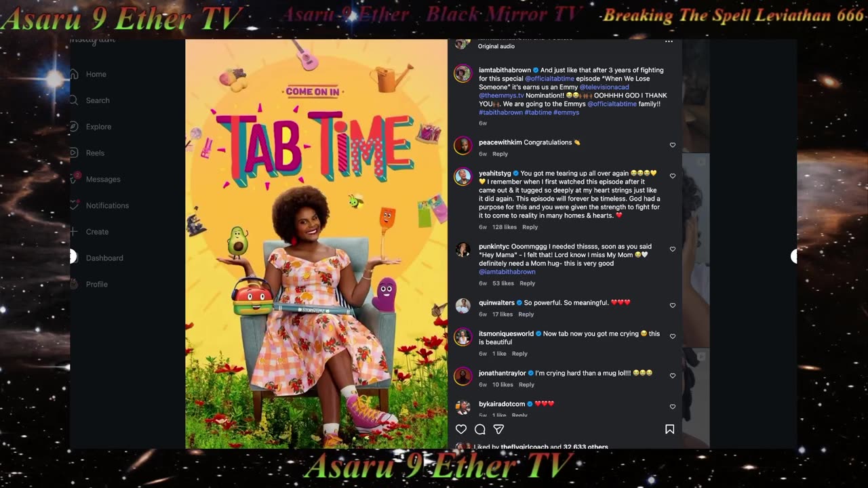Open yeahitstyg's avatar
Image resolution: width=868 pixels, height=488 pixels.
point(463,177)
